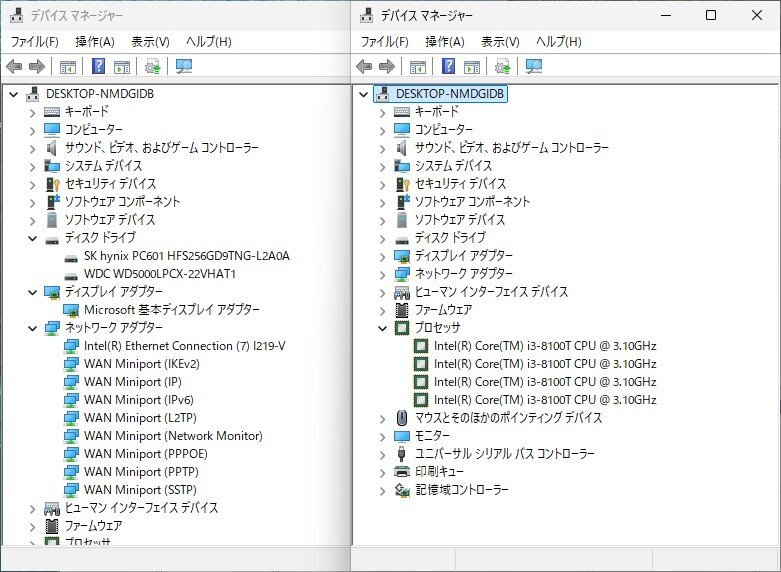Click Help icon in right window toolbar

(449, 66)
